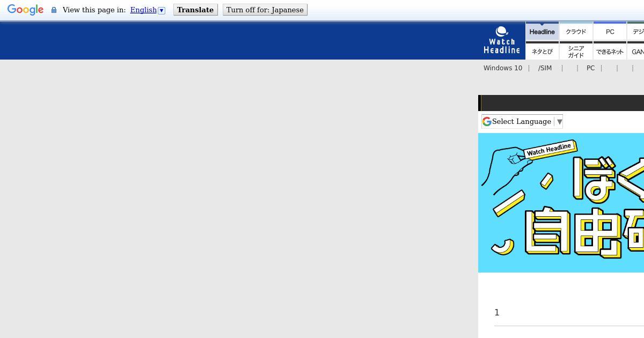This screenshot has width=644, height=338.
Task: Open the Select Language dropdown
Action: [x=522, y=121]
